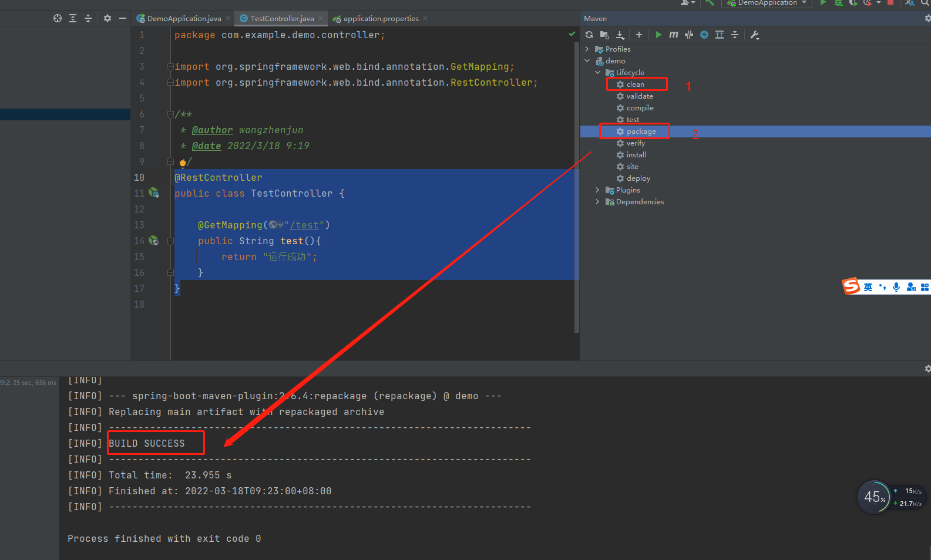Fold the import block on line 3
Image resolution: width=931 pixels, height=560 pixels.
[x=170, y=66]
